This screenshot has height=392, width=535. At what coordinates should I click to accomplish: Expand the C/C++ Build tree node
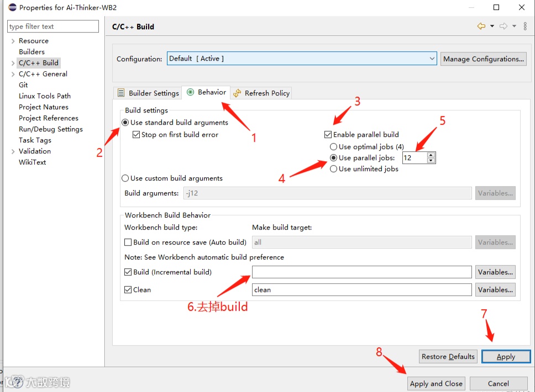pos(13,63)
